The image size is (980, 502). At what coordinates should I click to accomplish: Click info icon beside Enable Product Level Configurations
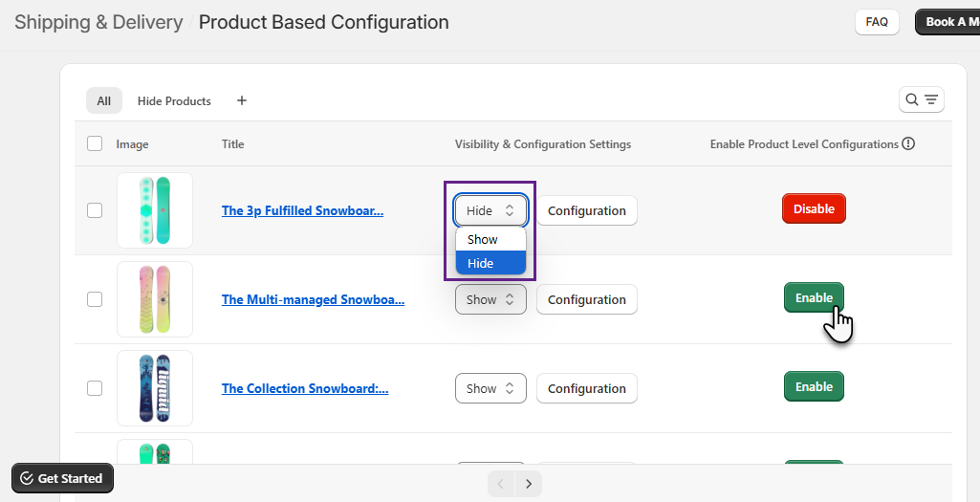pos(908,144)
